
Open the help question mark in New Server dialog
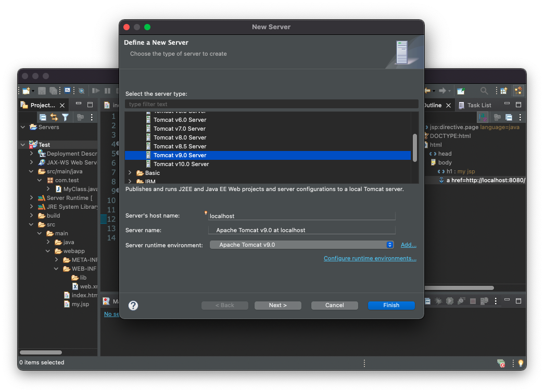point(133,305)
